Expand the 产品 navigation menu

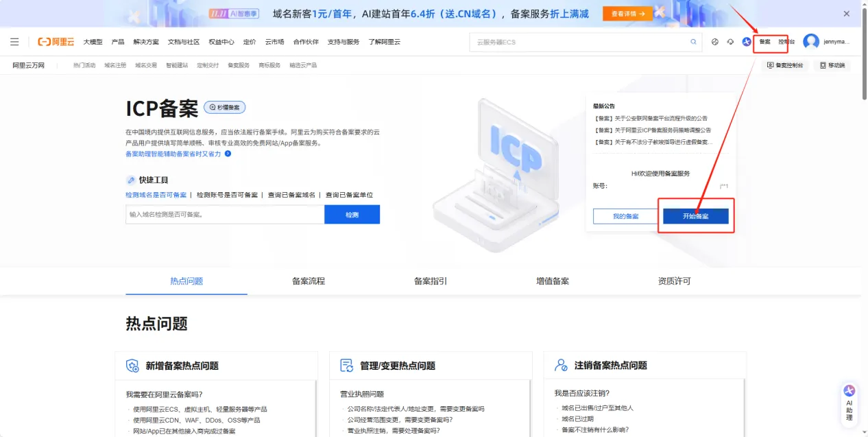click(118, 42)
